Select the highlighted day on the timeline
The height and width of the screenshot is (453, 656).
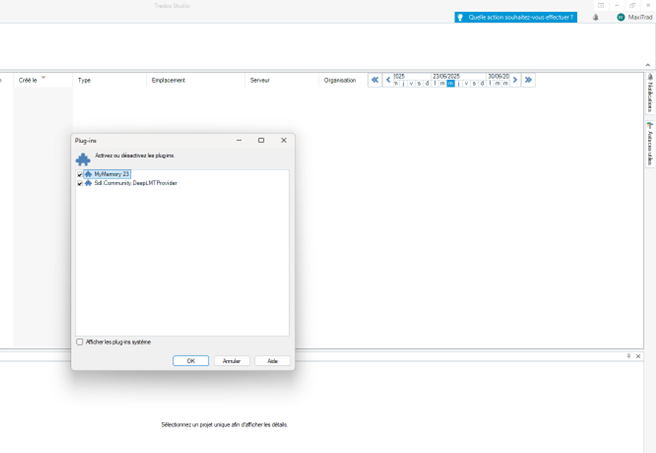pyautogui.click(x=451, y=84)
